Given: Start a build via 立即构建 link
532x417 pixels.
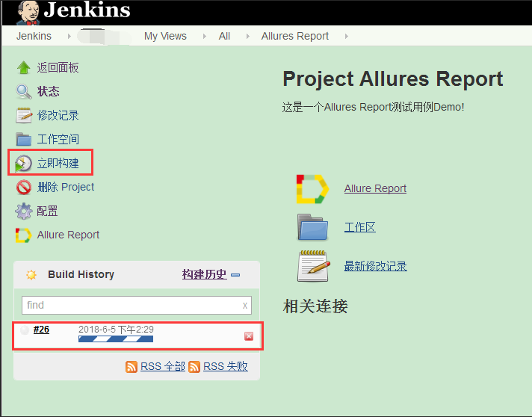Looking at the screenshot, I should (58, 163).
